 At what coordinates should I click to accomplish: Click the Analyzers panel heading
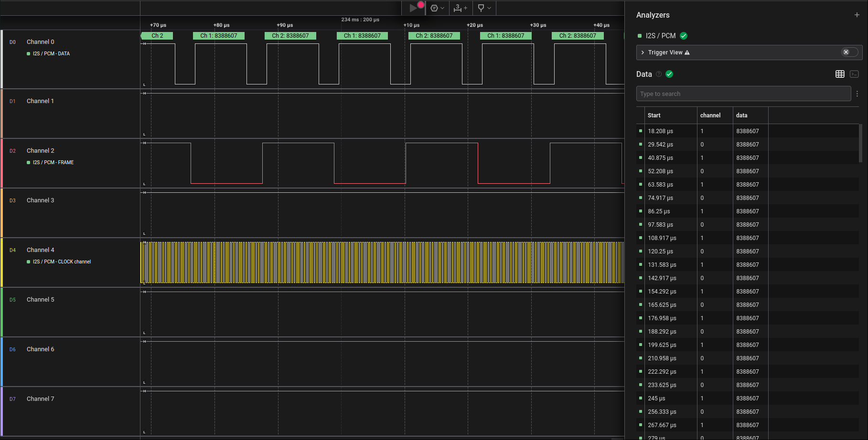coord(653,15)
